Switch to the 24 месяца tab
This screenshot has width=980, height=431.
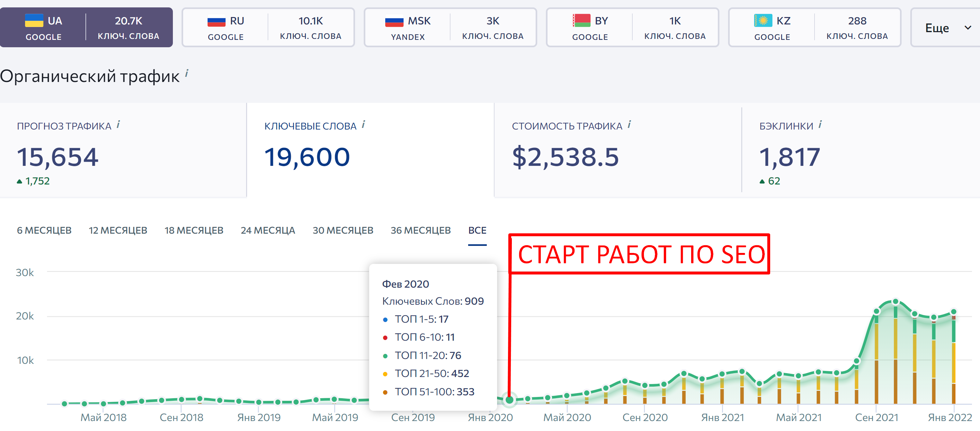(x=268, y=230)
